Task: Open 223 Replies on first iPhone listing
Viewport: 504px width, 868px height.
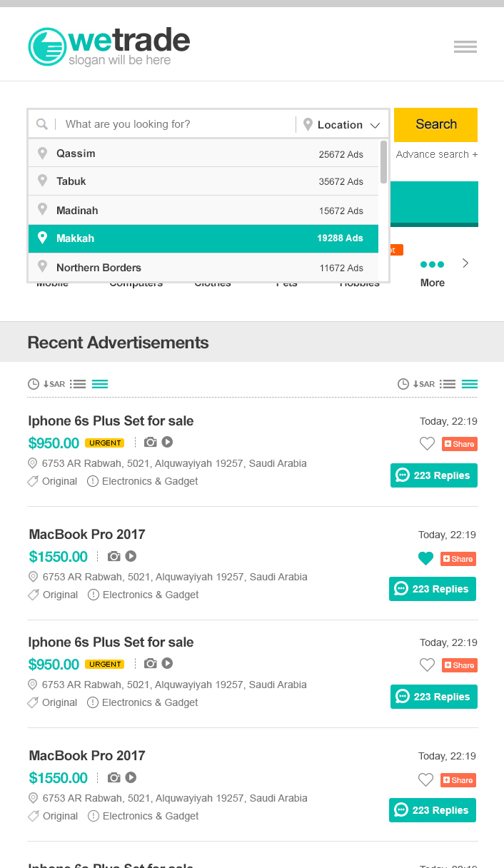Action: point(433,475)
